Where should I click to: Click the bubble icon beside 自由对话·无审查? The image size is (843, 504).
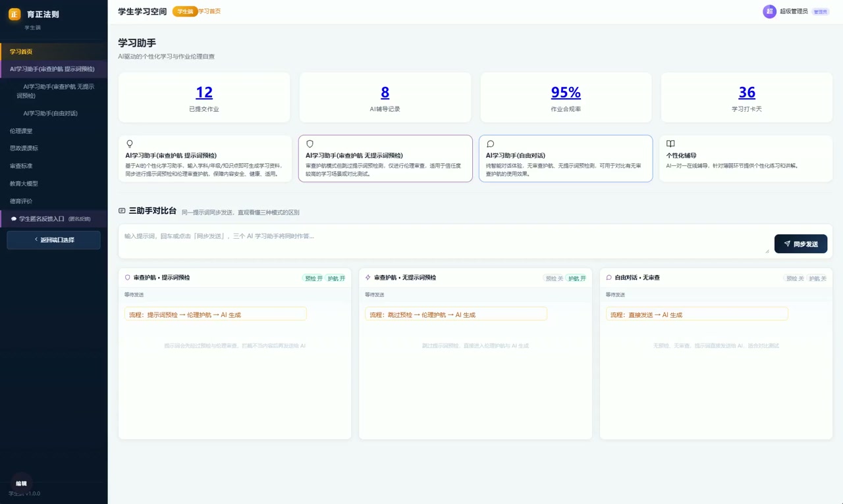click(609, 278)
